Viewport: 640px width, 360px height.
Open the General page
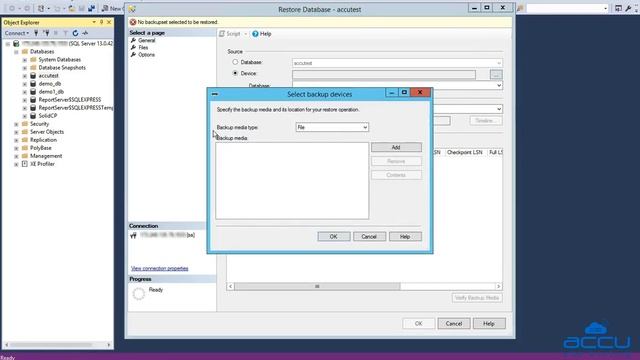(x=147, y=40)
